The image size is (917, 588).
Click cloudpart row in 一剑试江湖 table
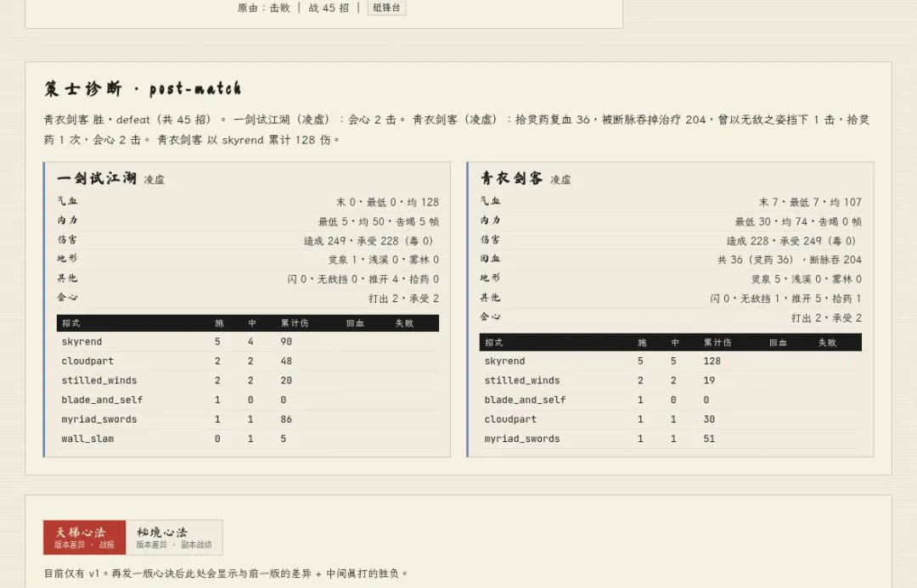[x=248, y=361]
